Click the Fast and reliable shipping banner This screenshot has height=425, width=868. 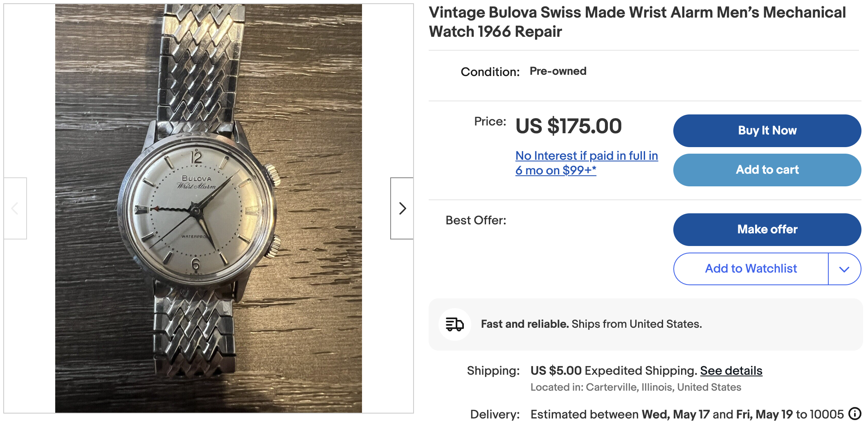coord(591,324)
